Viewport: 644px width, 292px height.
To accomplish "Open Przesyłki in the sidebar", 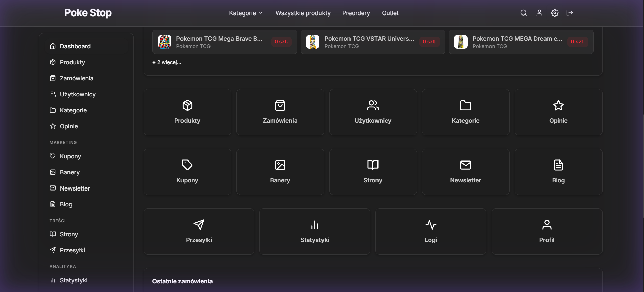I will [x=86, y=250].
